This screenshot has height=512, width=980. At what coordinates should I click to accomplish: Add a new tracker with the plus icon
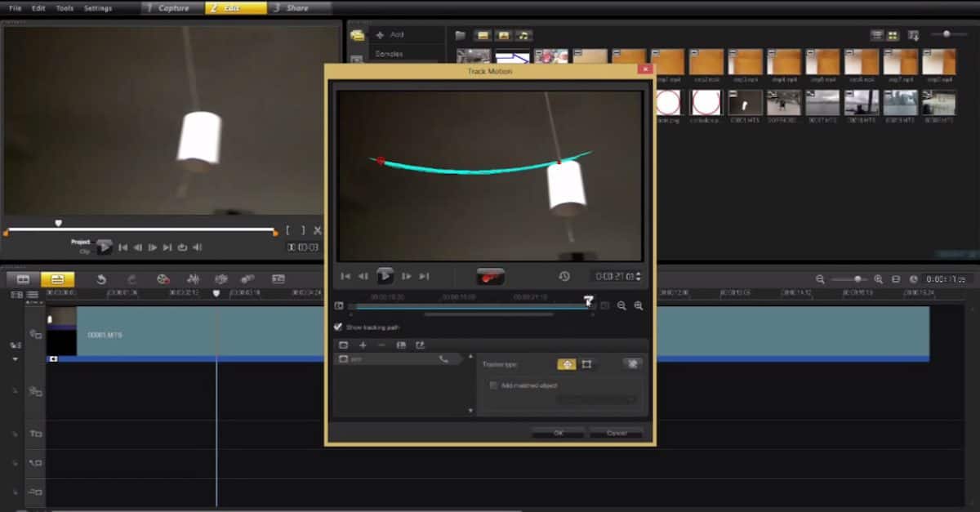363,345
